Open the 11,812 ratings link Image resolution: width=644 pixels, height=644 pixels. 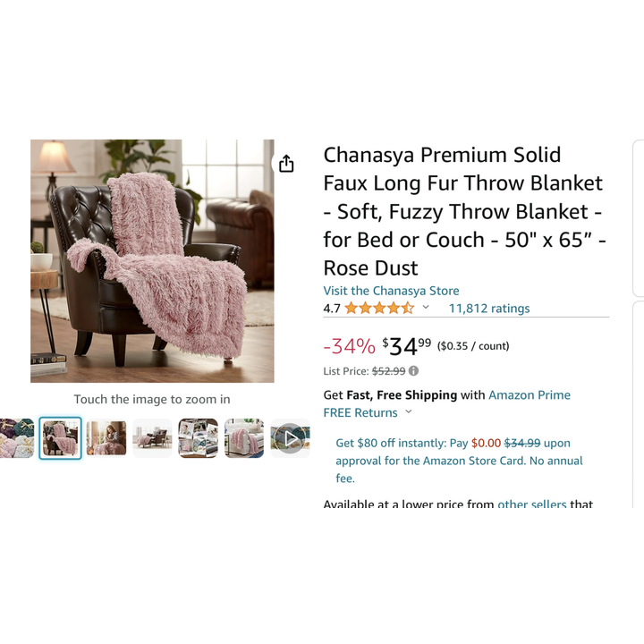[488, 308]
